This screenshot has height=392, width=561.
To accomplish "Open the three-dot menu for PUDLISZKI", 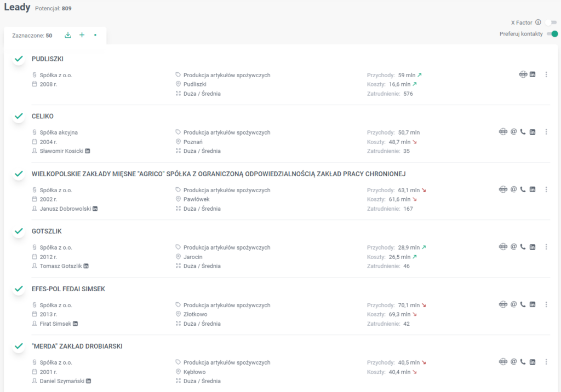I will point(546,74).
